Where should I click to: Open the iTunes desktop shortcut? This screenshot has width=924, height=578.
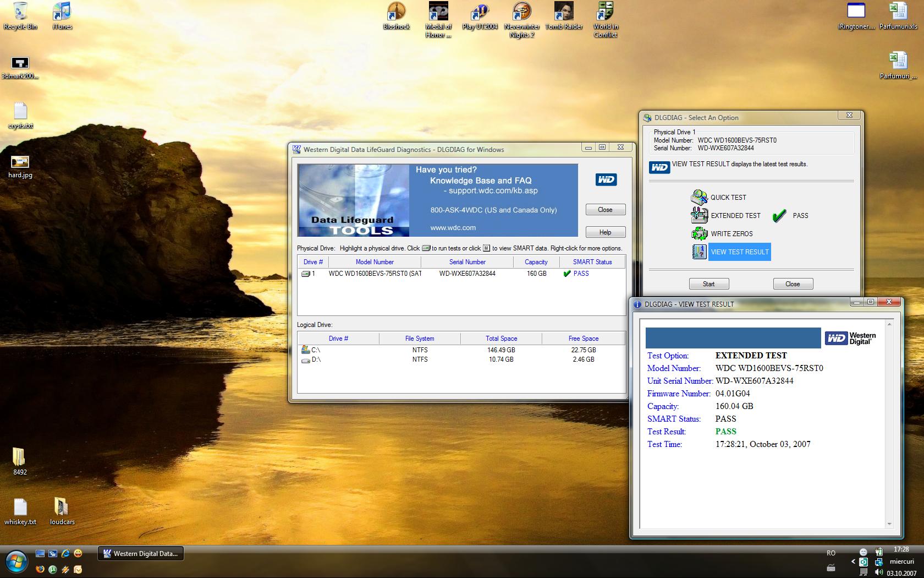(62, 15)
